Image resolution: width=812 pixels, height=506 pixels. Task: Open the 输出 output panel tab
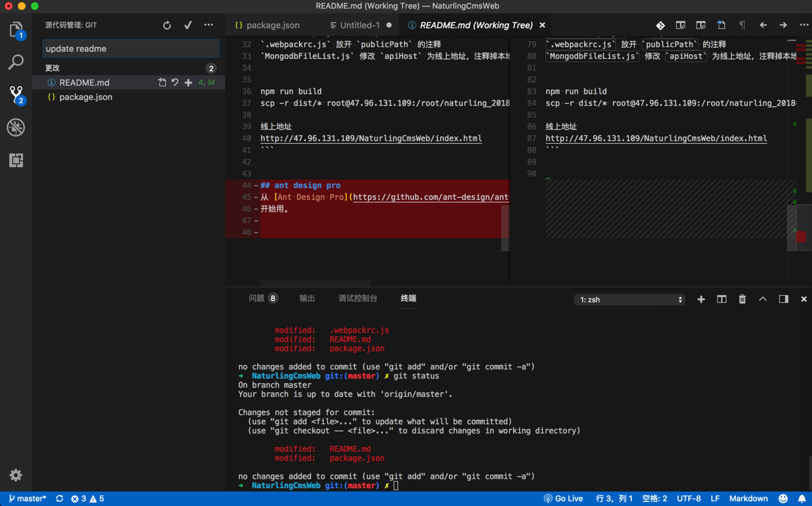click(x=307, y=298)
